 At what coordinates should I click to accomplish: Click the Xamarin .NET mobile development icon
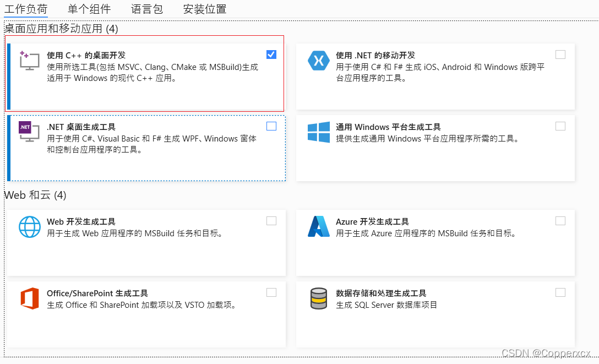pos(319,61)
